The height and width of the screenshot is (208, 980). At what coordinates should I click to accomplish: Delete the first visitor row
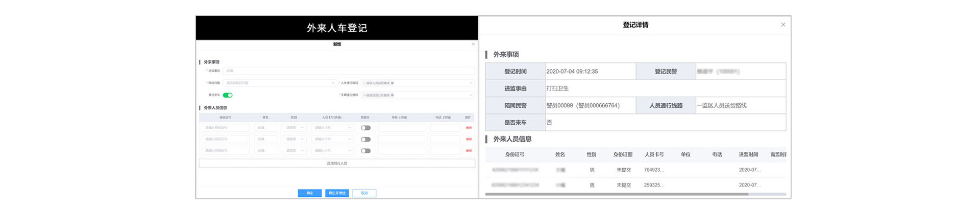(x=469, y=128)
